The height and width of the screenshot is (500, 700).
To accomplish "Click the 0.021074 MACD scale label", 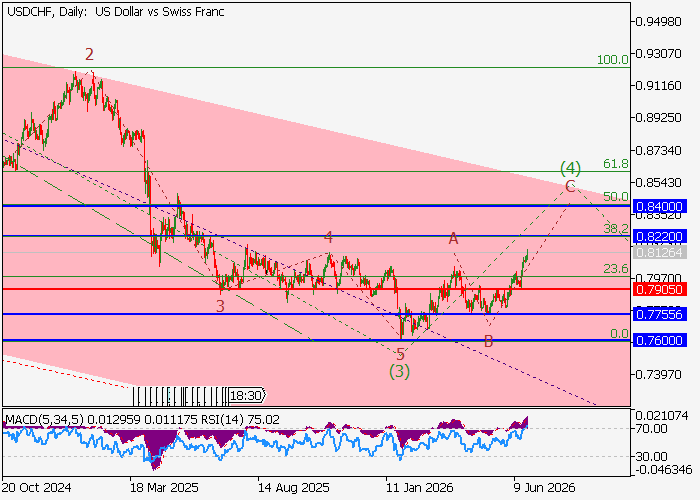I will coord(662,416).
